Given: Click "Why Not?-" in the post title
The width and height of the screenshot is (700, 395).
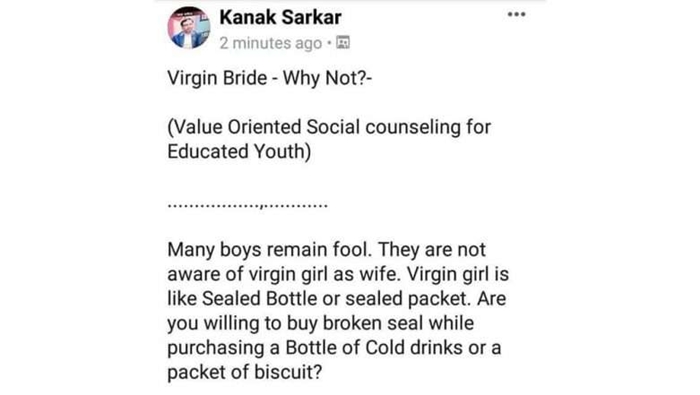Looking at the screenshot, I should click(327, 78).
